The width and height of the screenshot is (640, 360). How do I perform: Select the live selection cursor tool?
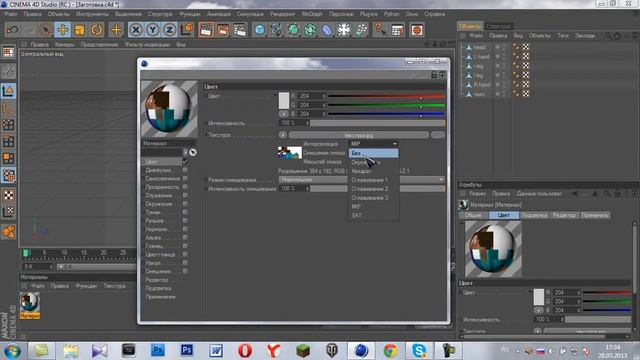point(45,30)
